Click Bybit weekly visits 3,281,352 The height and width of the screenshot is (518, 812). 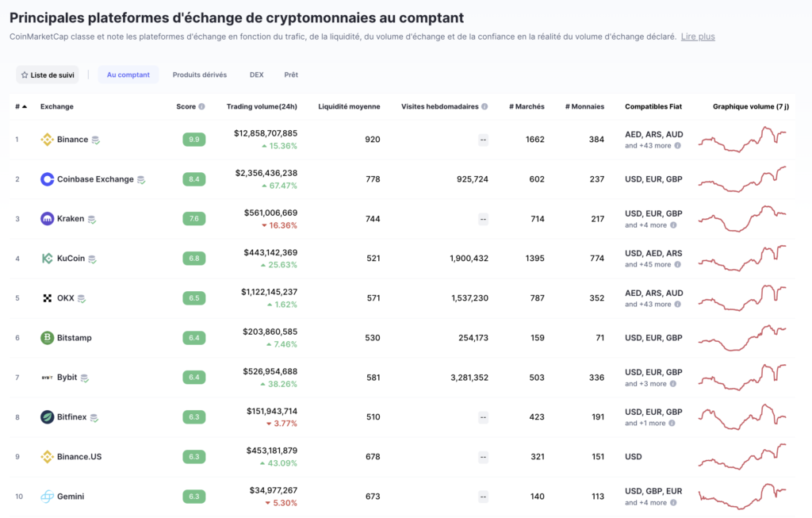pos(469,378)
